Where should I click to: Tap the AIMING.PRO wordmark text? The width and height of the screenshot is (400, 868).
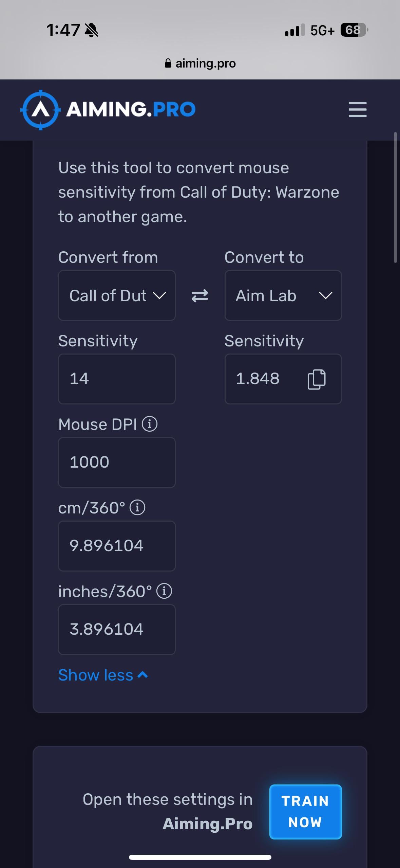click(131, 109)
